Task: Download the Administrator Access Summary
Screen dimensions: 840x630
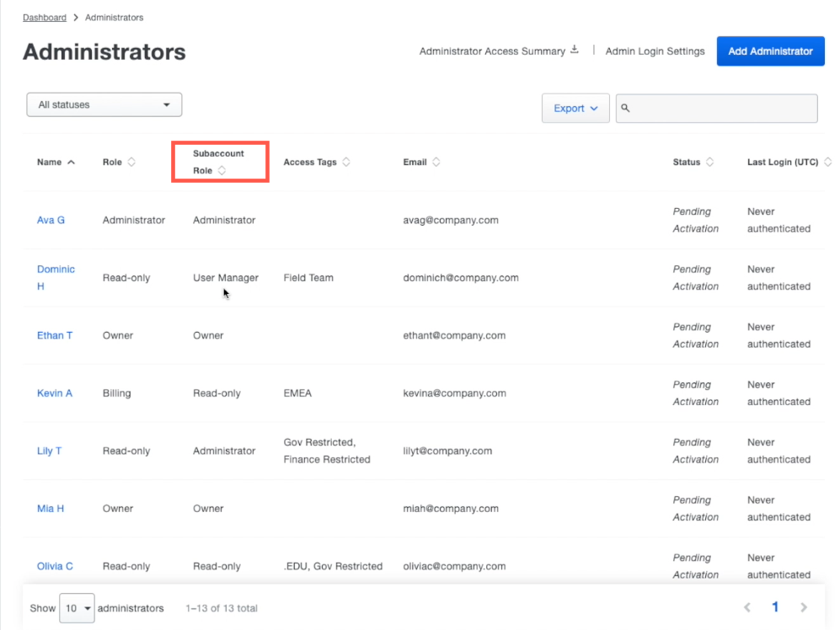Action: click(575, 50)
